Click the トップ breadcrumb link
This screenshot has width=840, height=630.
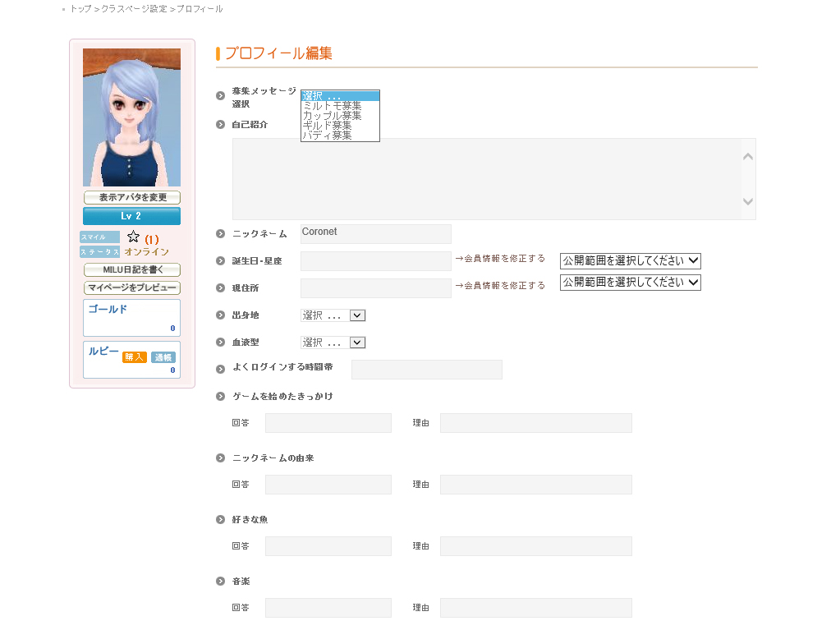coord(80,9)
